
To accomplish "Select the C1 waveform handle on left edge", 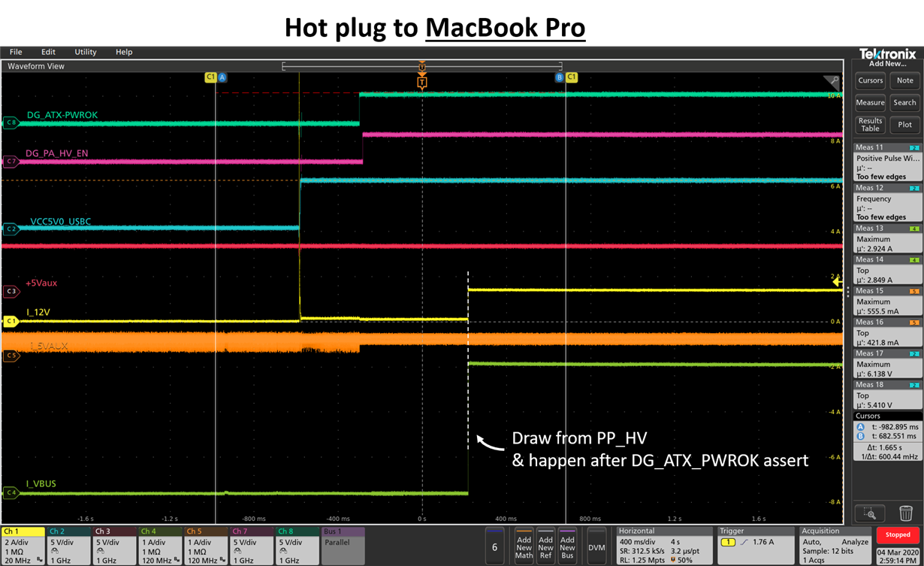I will click(x=11, y=321).
